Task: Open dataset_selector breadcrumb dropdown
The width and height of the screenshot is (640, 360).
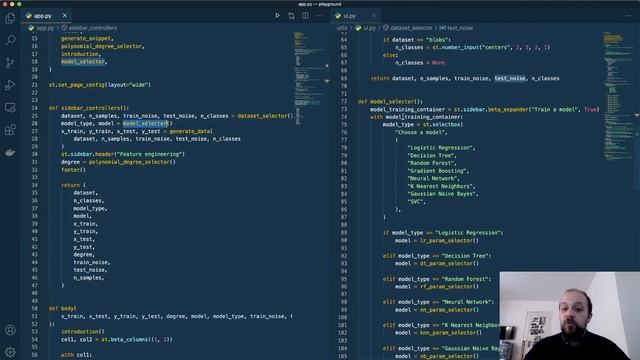Action: click(x=411, y=28)
